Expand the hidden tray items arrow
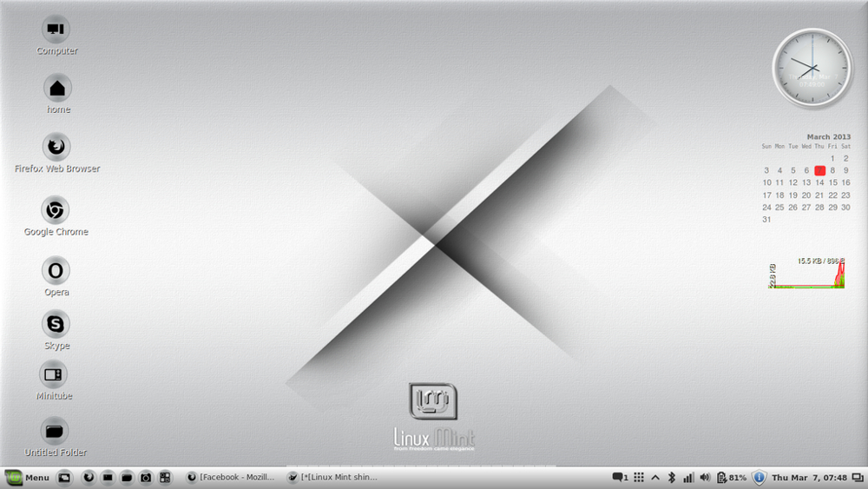868x489 pixels. point(655,478)
